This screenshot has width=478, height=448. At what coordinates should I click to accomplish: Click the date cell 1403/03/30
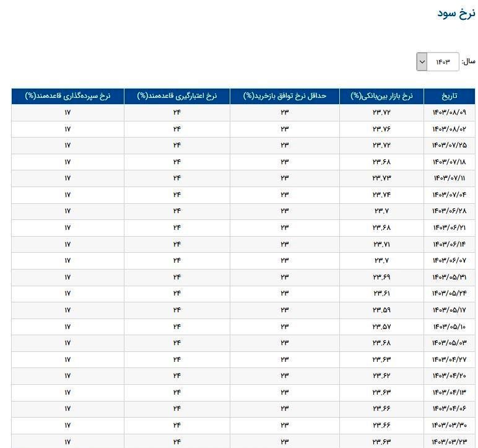point(449,425)
